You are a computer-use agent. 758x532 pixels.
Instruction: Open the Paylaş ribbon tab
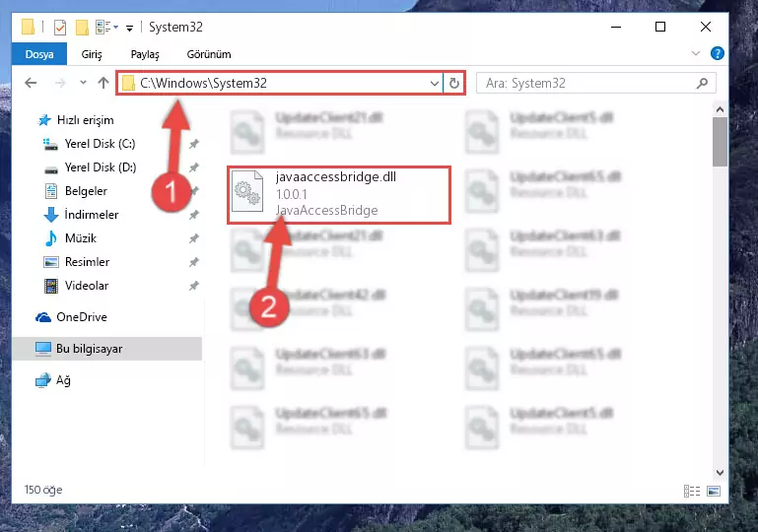pos(145,54)
